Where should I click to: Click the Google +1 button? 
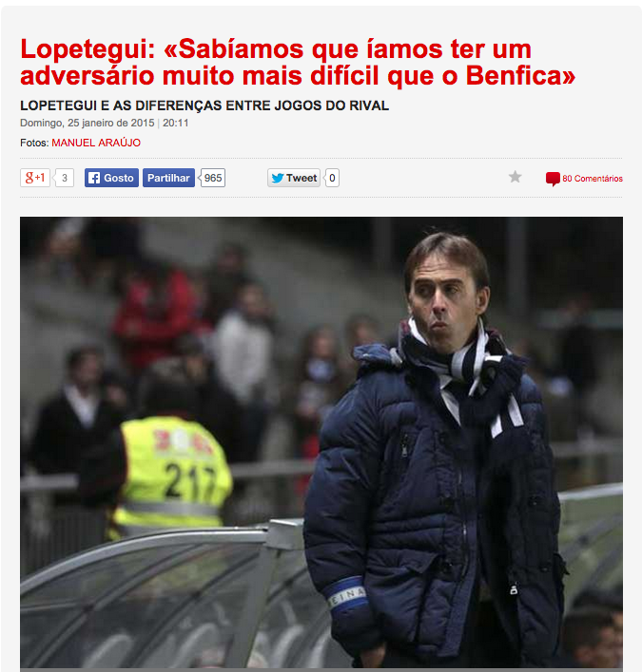click(x=35, y=178)
